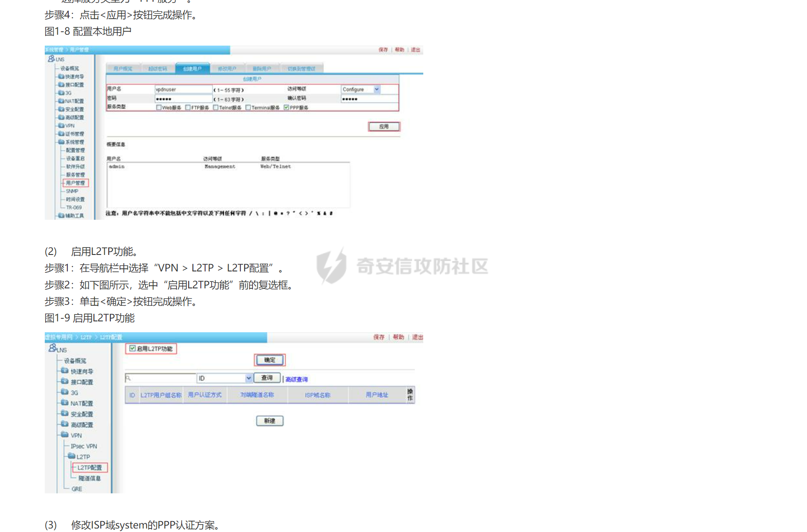Click the admin row in the user summary
The image size is (807, 532).
click(228, 166)
